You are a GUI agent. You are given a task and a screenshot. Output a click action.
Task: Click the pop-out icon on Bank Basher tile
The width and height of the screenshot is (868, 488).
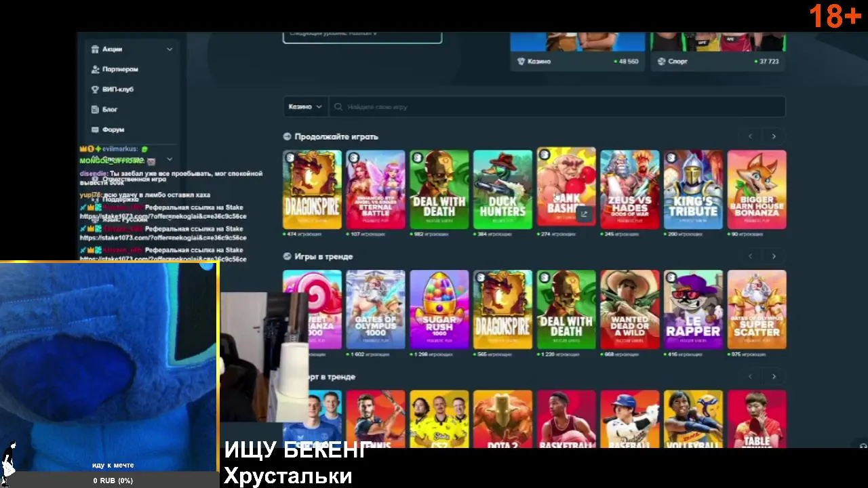point(583,214)
